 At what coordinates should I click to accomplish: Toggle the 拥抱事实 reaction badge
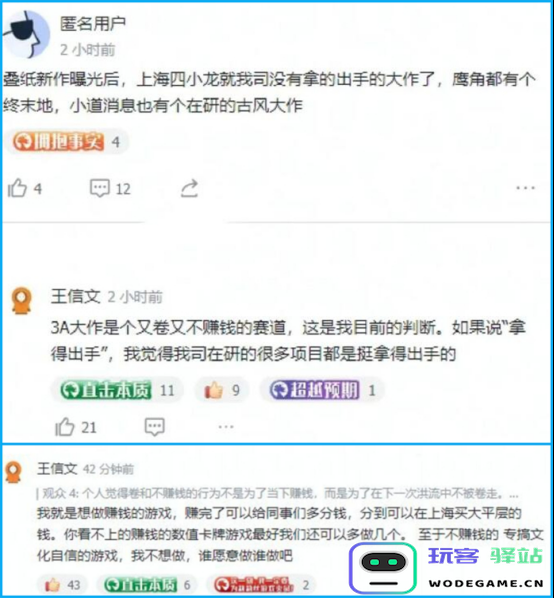click(66, 142)
